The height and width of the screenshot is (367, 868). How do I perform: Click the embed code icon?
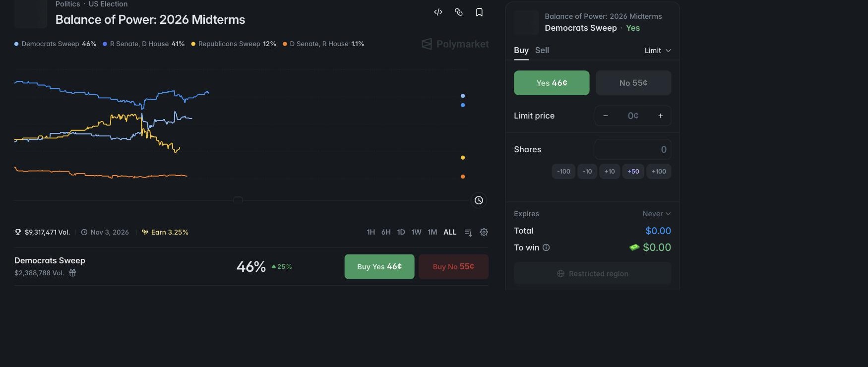click(438, 12)
